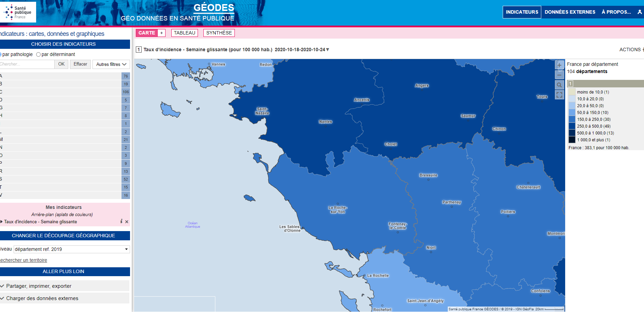
Task: Click legend swatch 150,0 à 250,0
Action: (x=572, y=119)
